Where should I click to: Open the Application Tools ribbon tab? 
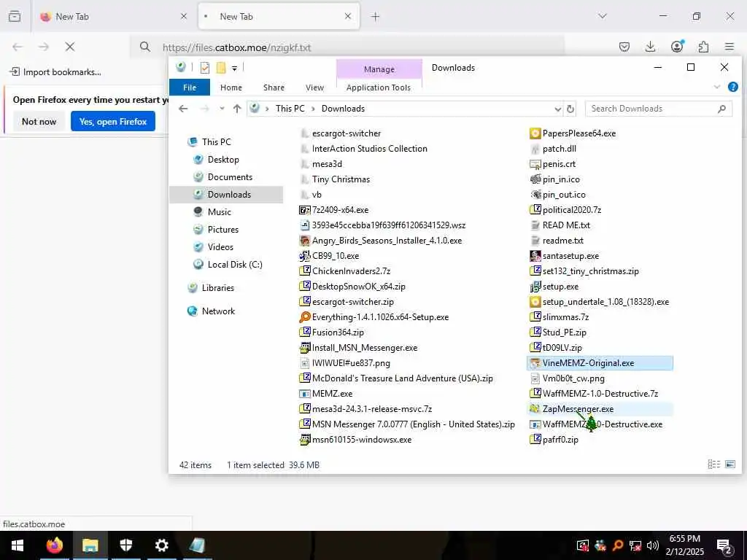(379, 87)
